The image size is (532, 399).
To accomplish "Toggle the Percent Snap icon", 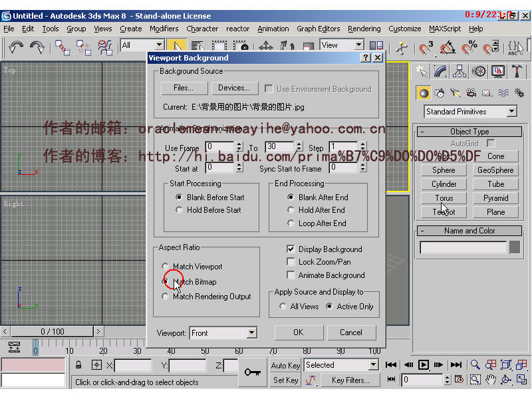I will coord(469,47).
